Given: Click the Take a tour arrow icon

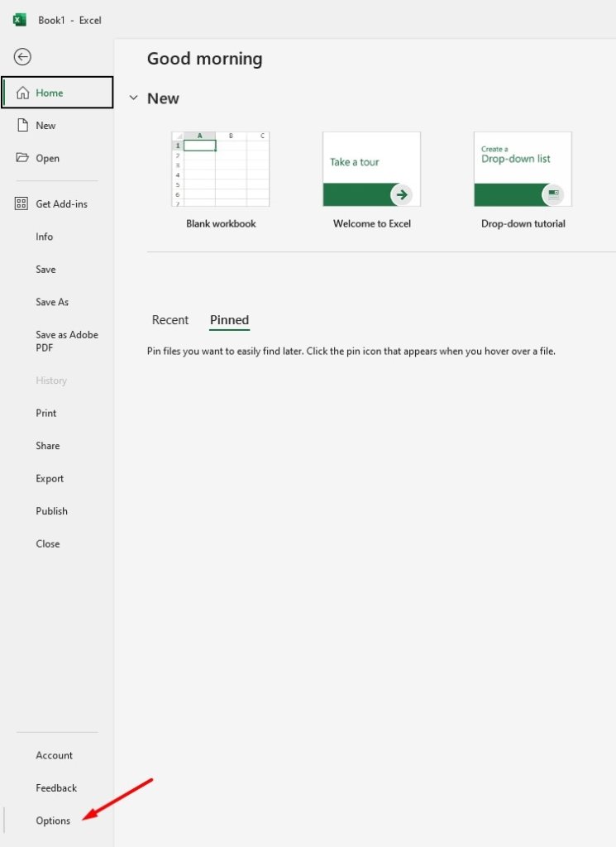Looking at the screenshot, I should [402, 194].
